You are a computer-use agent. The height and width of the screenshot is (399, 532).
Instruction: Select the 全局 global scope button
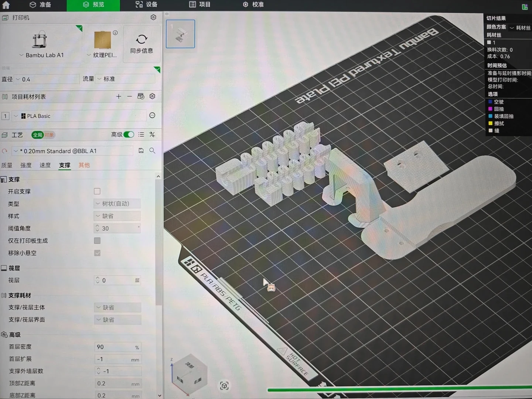[x=37, y=135]
